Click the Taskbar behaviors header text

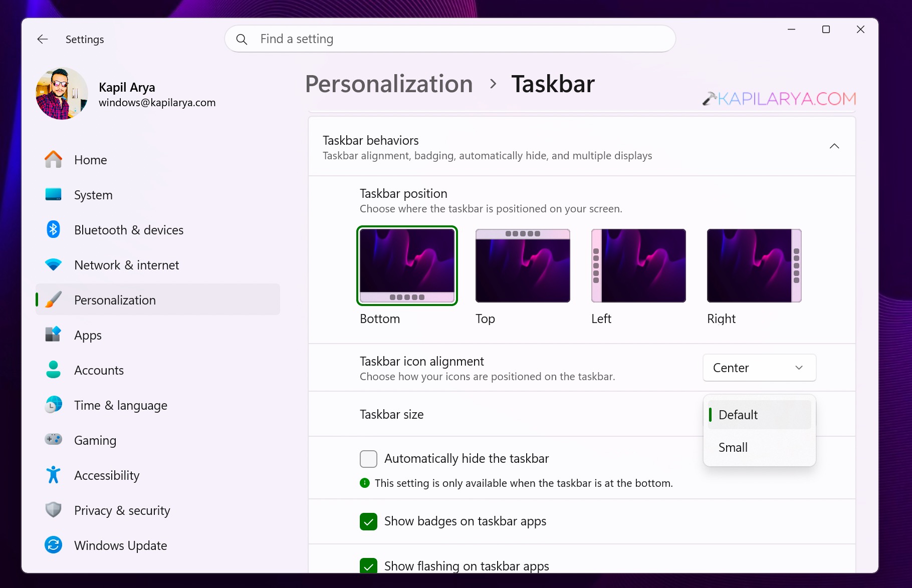point(370,140)
